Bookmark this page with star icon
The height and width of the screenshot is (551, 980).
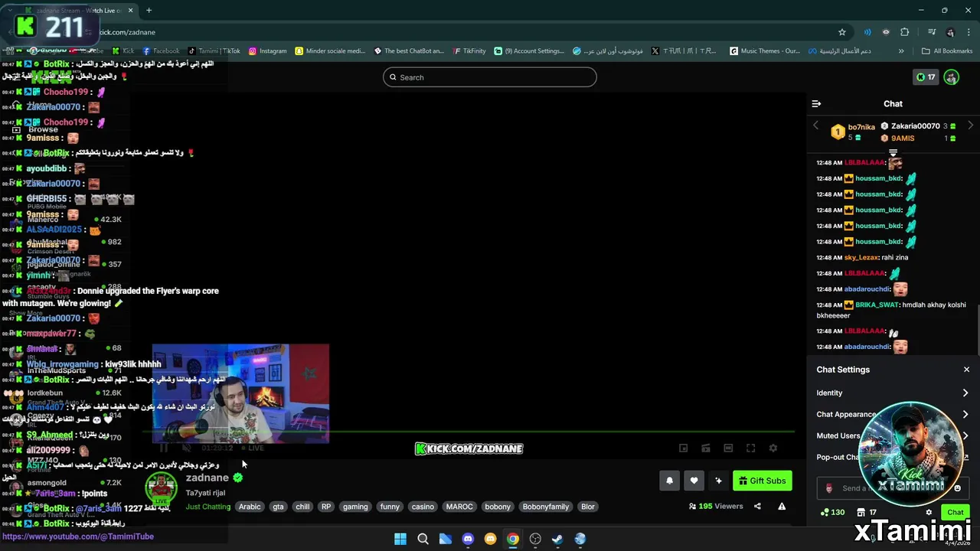[x=842, y=32]
